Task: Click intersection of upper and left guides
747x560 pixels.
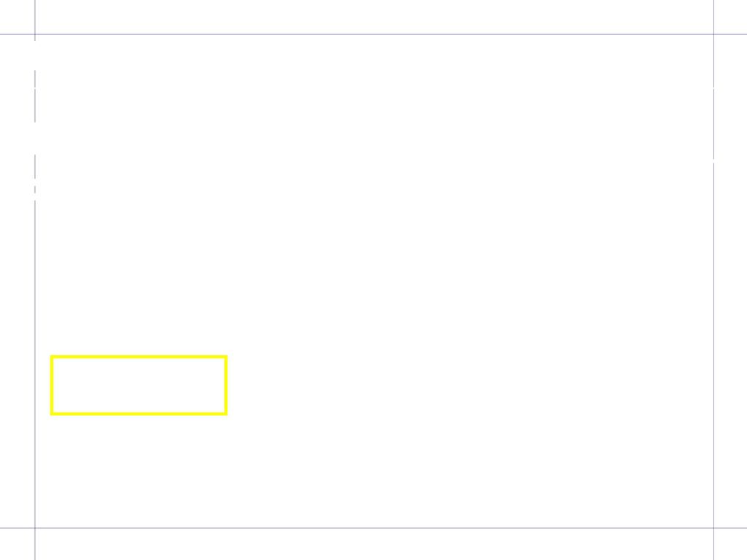Action: (35, 34)
